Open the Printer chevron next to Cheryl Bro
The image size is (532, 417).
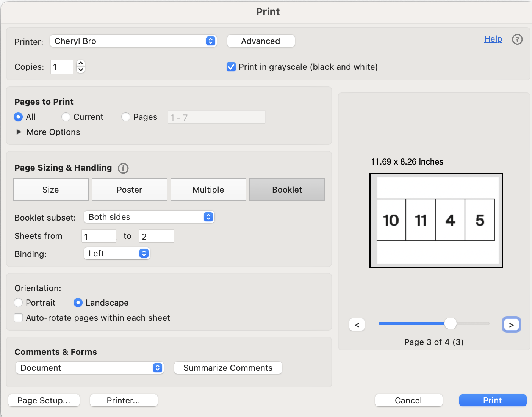[x=210, y=41]
